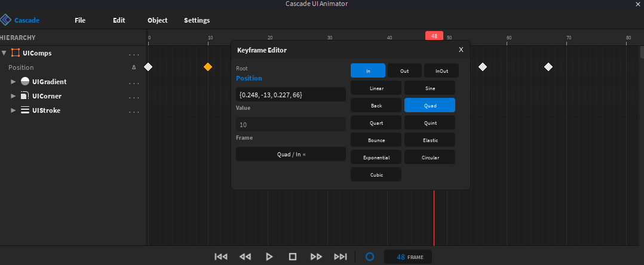Toggle the blue loop circle icon

click(x=370, y=257)
